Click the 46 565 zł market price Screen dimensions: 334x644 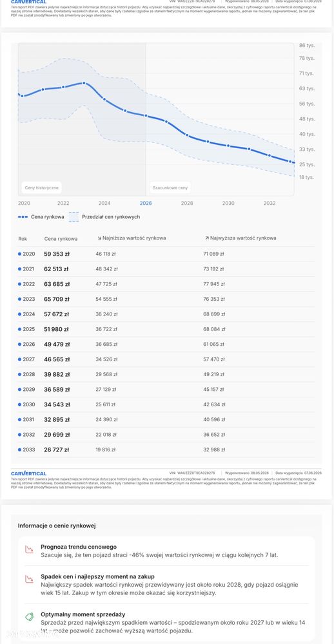click(x=57, y=359)
